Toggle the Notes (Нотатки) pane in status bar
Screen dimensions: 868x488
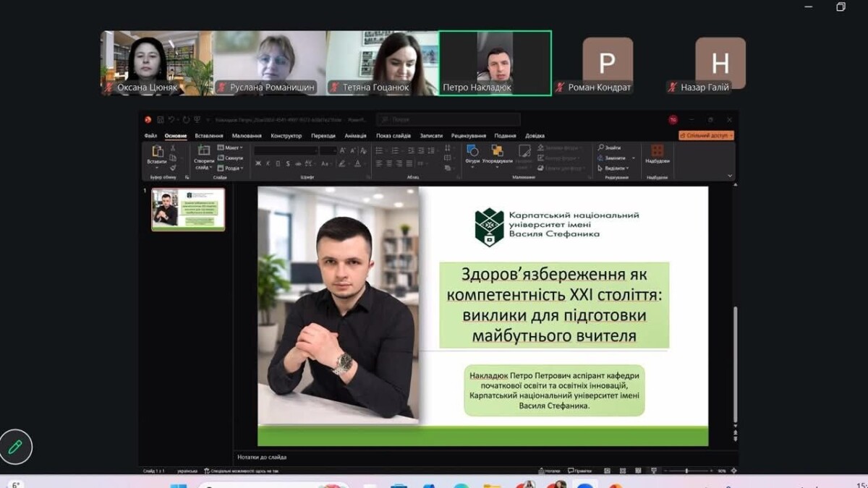click(548, 471)
